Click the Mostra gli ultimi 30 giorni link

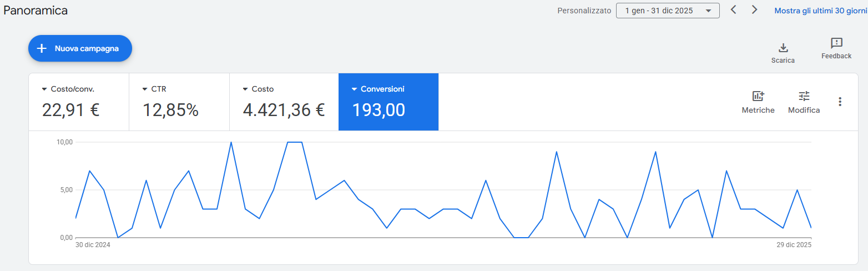click(820, 11)
